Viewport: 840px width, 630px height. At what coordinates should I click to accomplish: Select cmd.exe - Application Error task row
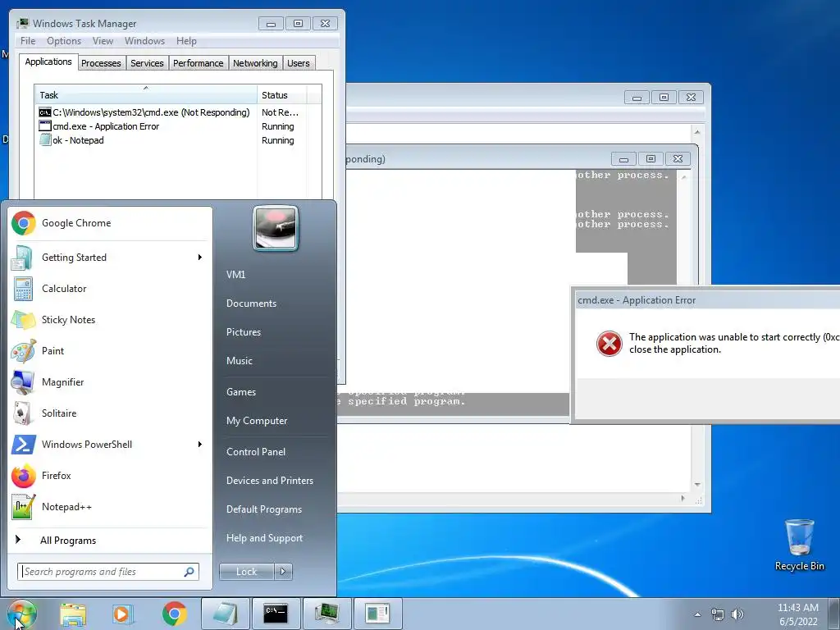[x=171, y=126]
